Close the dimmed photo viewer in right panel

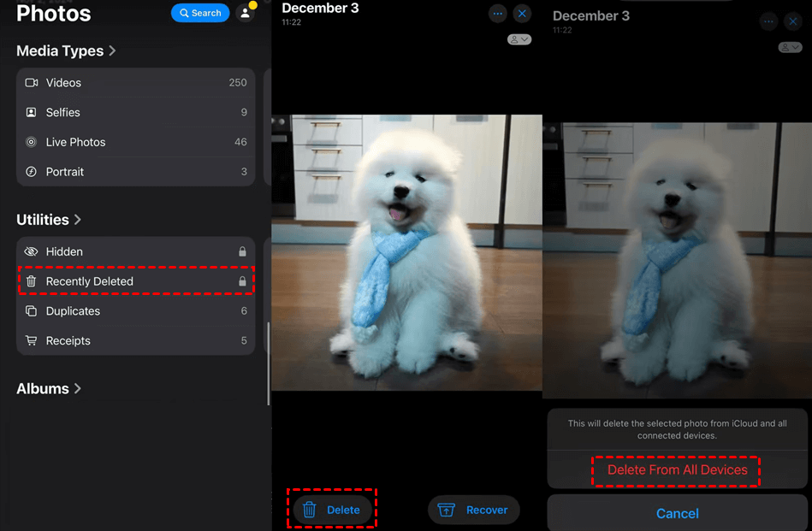point(793,21)
